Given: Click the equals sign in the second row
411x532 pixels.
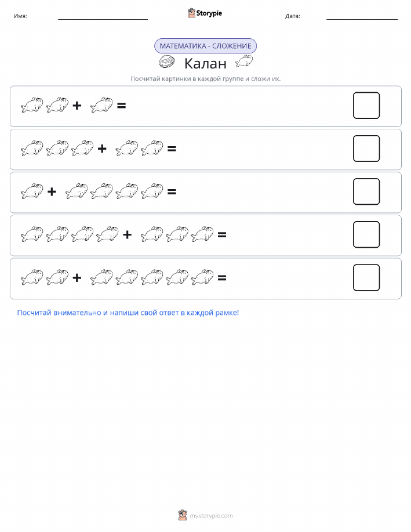Looking at the screenshot, I should [x=172, y=149].
